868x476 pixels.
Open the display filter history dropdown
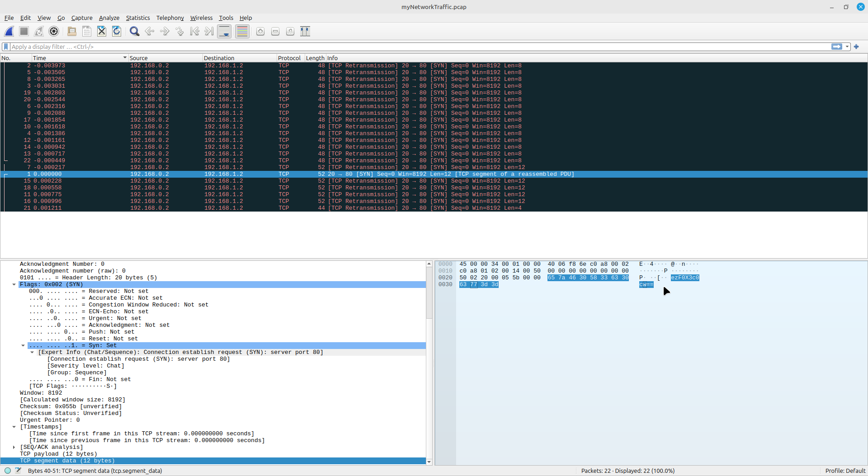(847, 47)
